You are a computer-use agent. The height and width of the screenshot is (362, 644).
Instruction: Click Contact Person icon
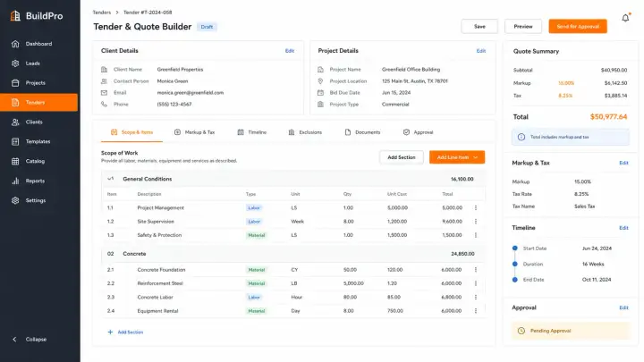click(104, 81)
